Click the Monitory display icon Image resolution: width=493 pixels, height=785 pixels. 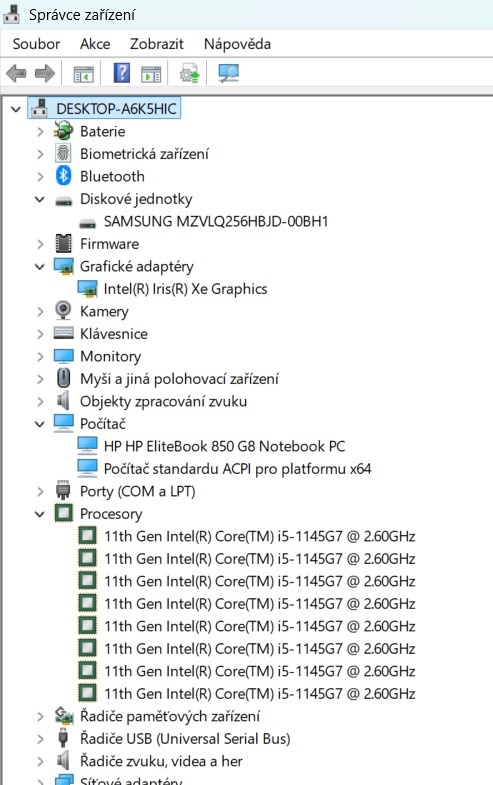coord(64,356)
